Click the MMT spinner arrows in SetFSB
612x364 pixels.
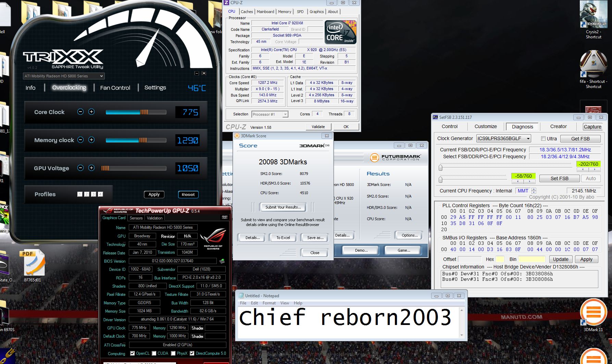(x=534, y=191)
